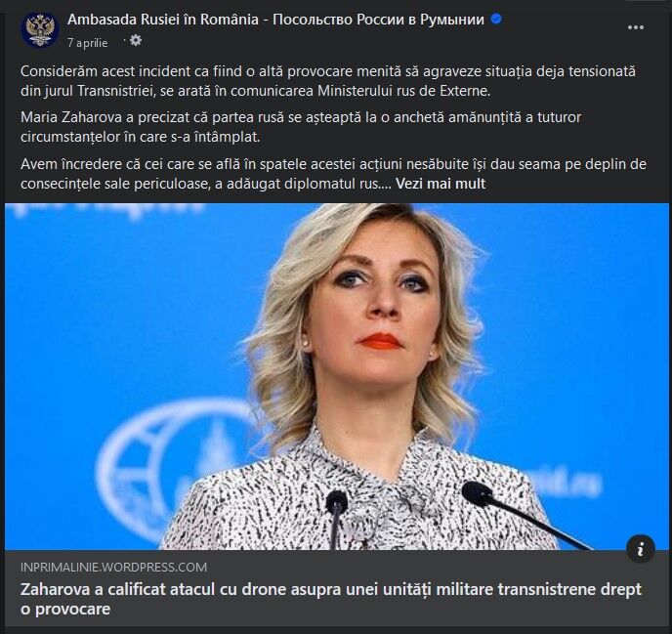Click the INPRIMALINIE.WORDPRESS.COM domain label
Viewport: 672px width, 634px height.
tap(113, 568)
